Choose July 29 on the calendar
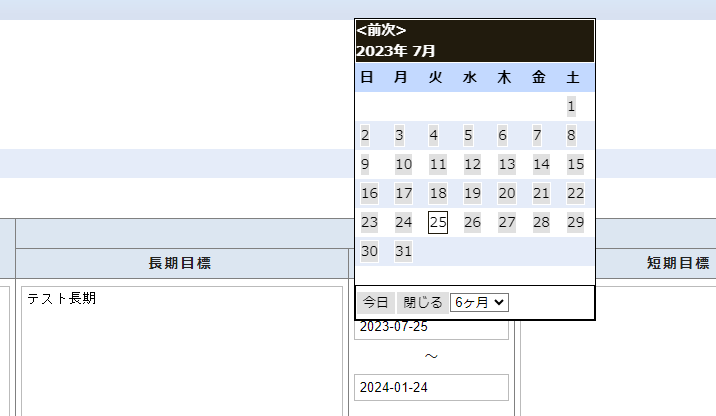This screenshot has width=716, height=416. coord(575,222)
